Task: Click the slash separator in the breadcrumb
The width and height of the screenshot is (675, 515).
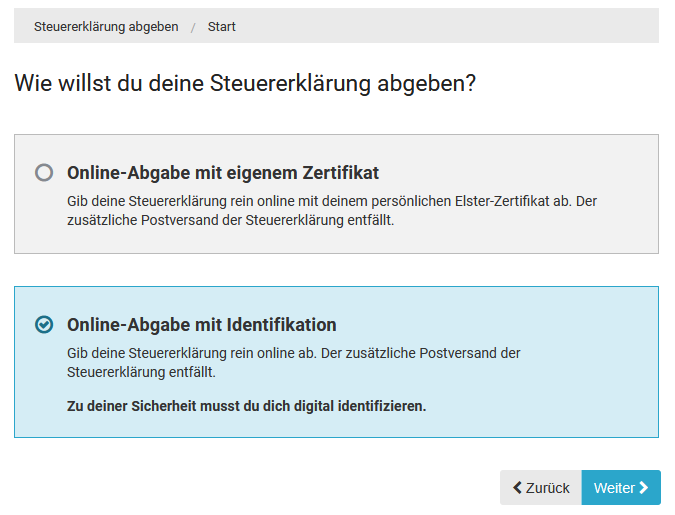Action: (193, 27)
